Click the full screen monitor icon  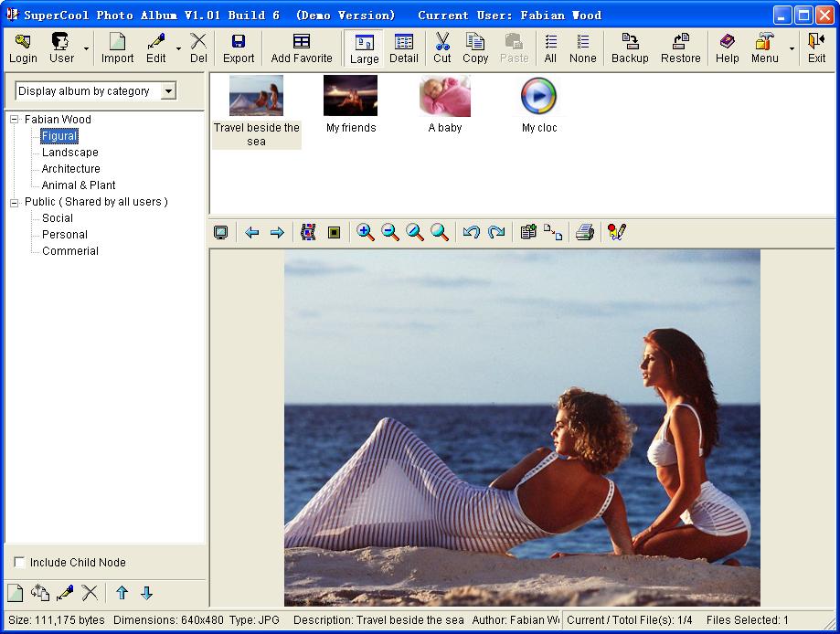(220, 233)
